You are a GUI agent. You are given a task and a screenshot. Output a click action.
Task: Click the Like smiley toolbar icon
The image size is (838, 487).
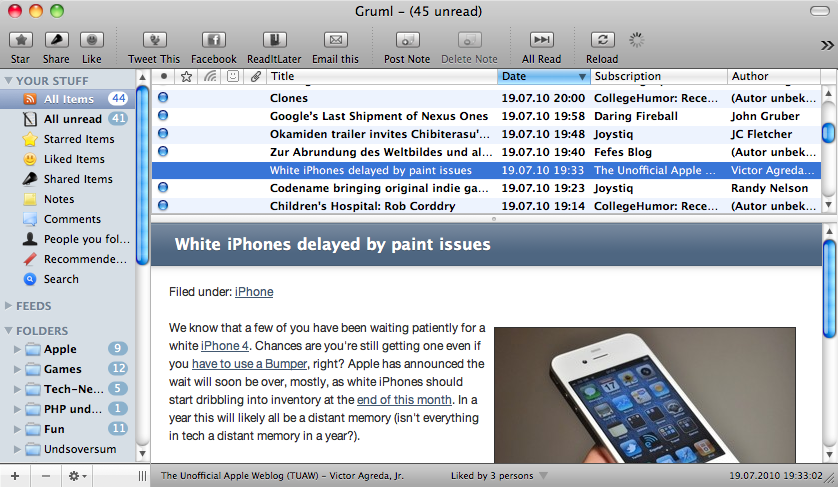coord(91,40)
